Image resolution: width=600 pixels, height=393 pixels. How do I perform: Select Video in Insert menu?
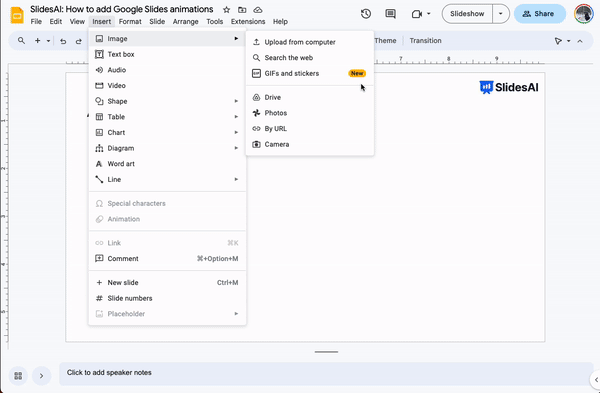(x=167, y=86)
